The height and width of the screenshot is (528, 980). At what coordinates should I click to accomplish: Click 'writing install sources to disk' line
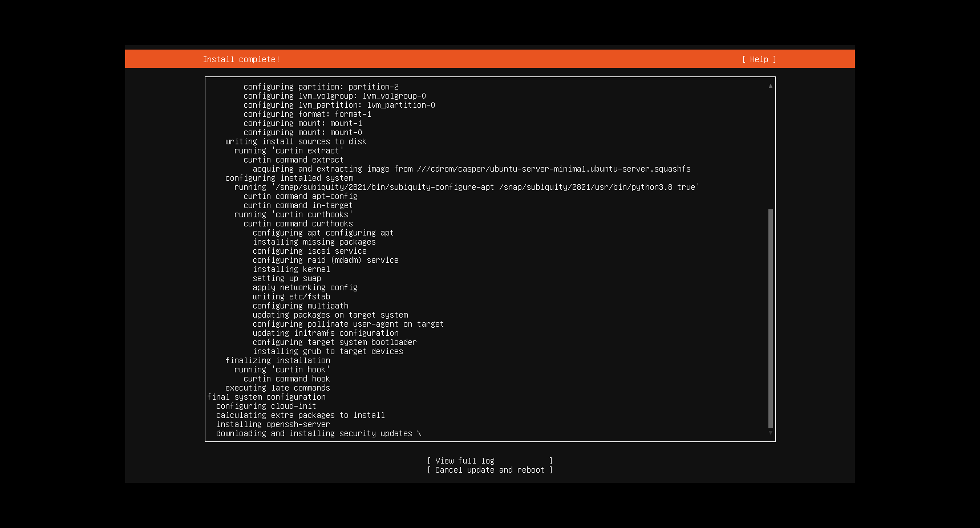pos(296,141)
